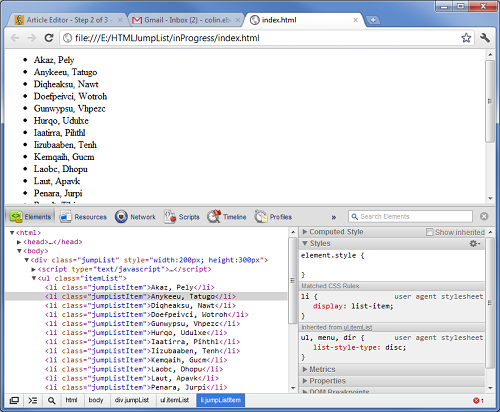The image size is (500, 412).
Task: Open the Styles gear options menu
Action: tap(475, 244)
